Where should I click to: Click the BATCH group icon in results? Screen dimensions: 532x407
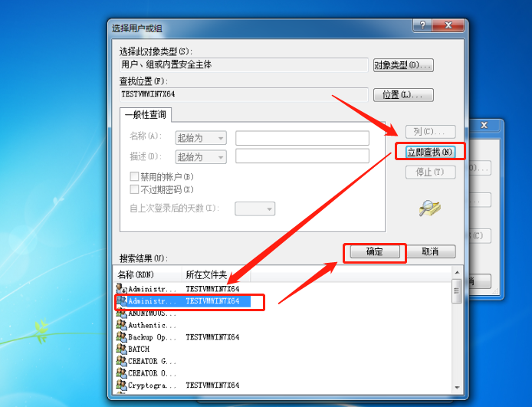coord(121,349)
